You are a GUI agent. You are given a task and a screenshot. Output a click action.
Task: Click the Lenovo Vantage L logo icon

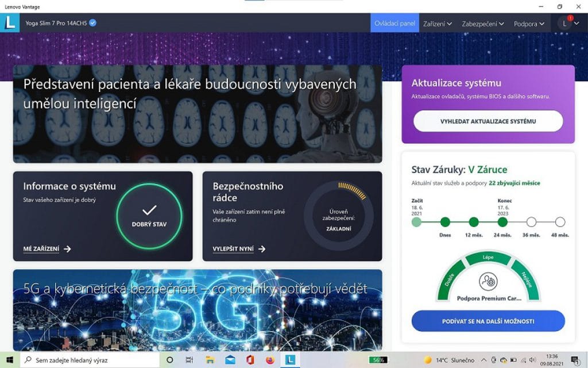pos(10,23)
